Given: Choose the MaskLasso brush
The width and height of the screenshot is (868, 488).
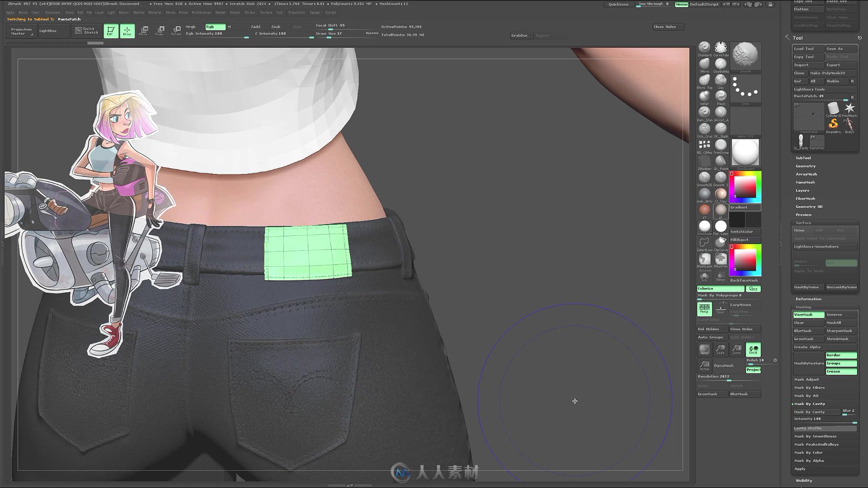Looking at the screenshot, I should (x=704, y=260).
